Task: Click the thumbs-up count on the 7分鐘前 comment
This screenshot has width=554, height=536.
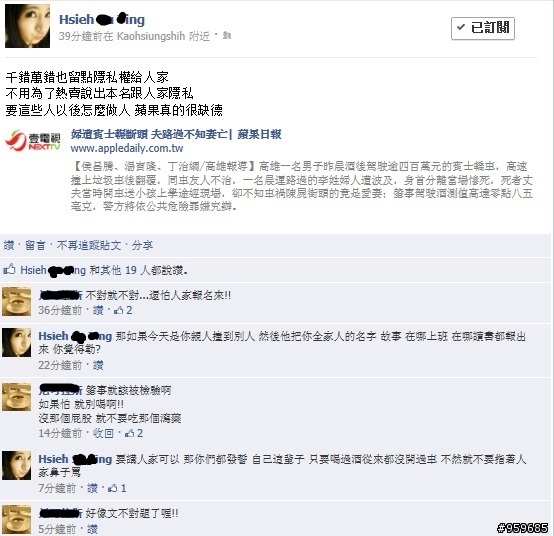Action: [x=117, y=488]
